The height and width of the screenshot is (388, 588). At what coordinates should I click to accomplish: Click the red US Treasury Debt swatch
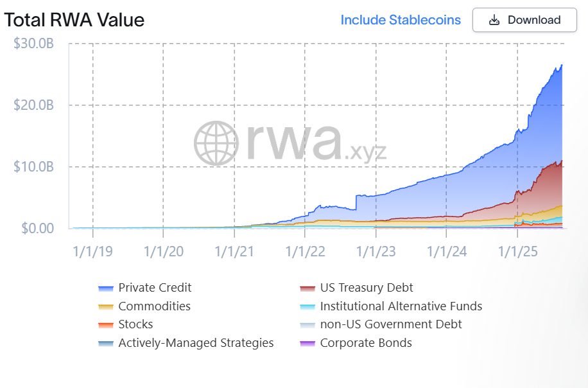(x=307, y=288)
